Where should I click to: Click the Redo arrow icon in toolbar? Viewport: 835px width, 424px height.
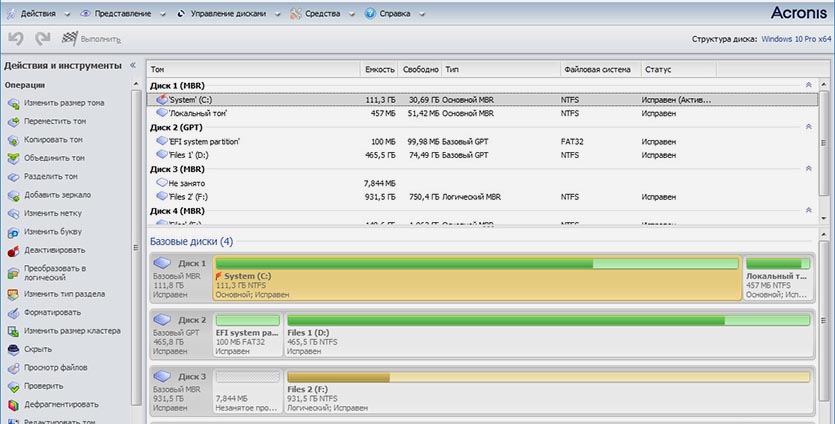tap(42, 39)
